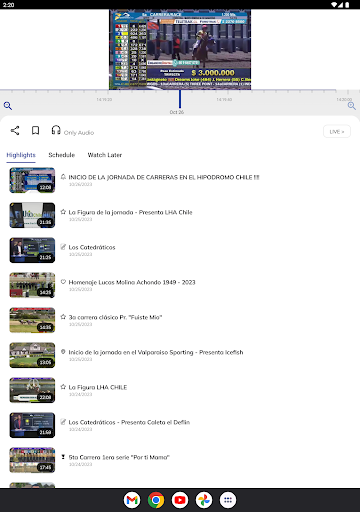
Task: Open Gmail from the dock
Action: [x=132, y=500]
